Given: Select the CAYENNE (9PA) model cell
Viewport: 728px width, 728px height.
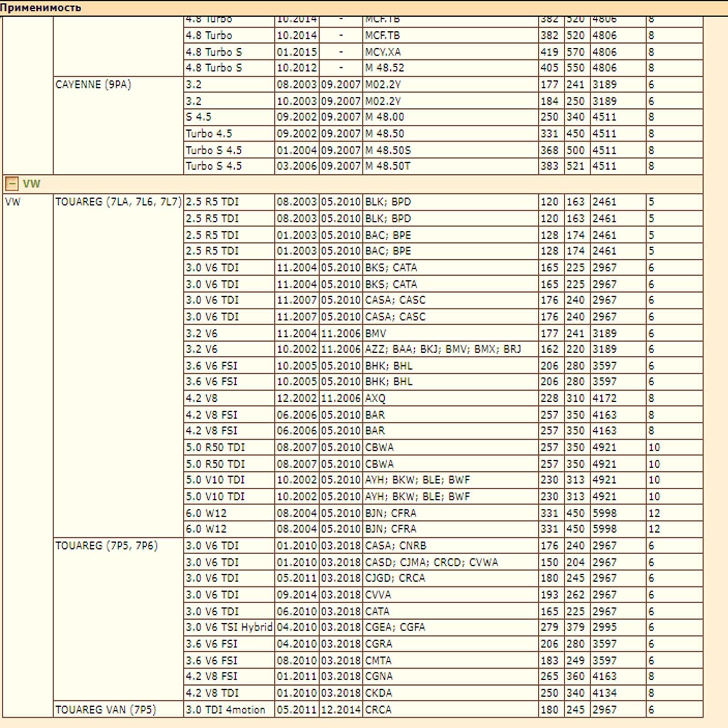Looking at the screenshot, I should click(93, 85).
